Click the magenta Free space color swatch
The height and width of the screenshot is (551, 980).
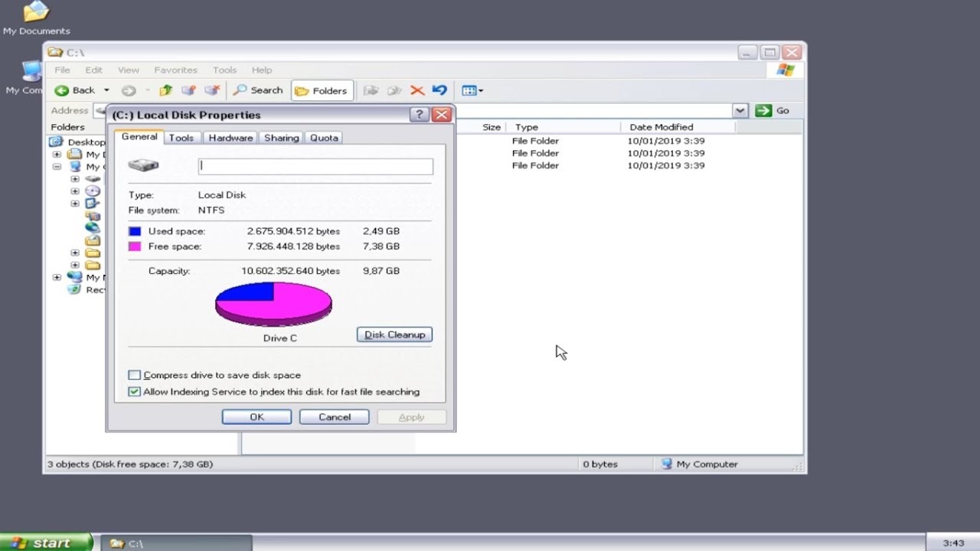coord(135,246)
